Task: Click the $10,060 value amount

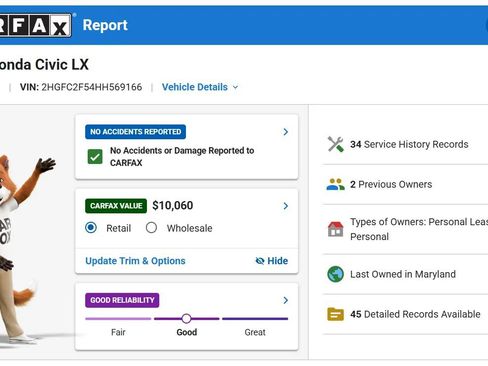Action: click(x=173, y=205)
